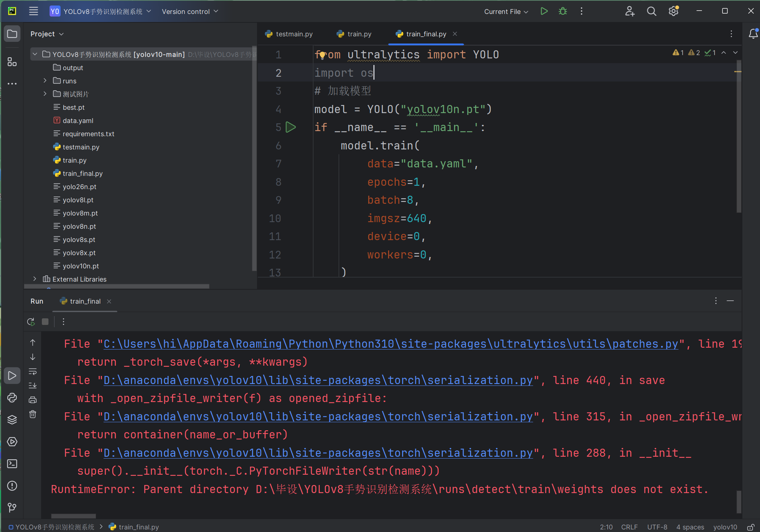
Task: Open the layers tool window in sidebar
Action: [x=12, y=420]
